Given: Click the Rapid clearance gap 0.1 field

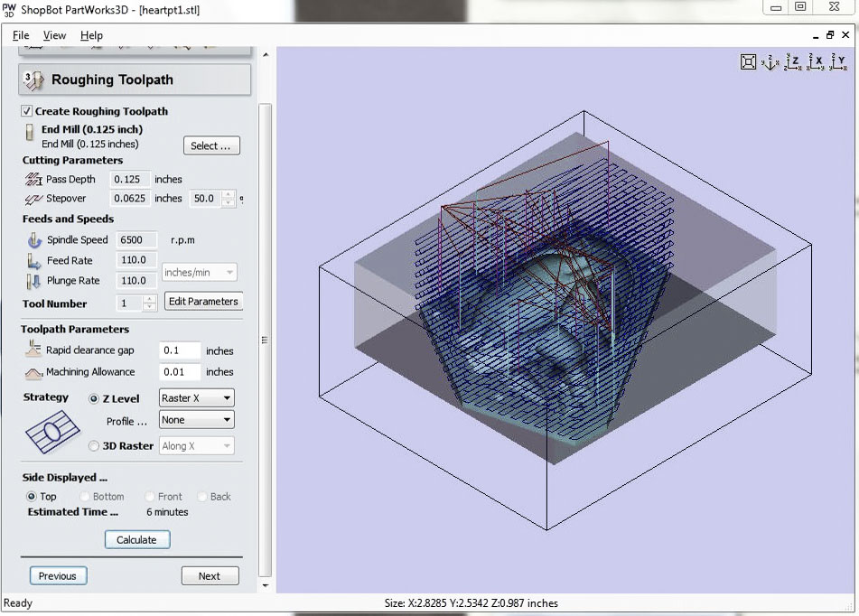Looking at the screenshot, I should tap(180, 350).
